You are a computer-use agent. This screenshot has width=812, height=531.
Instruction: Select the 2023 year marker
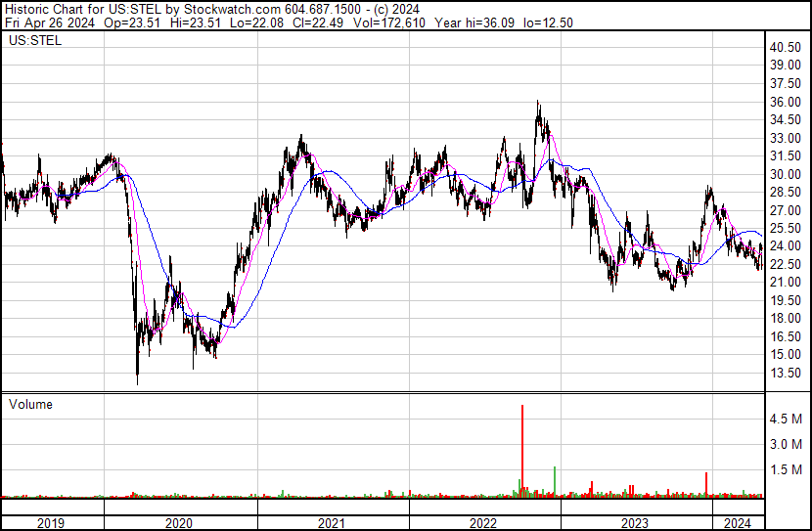pyautogui.click(x=634, y=523)
